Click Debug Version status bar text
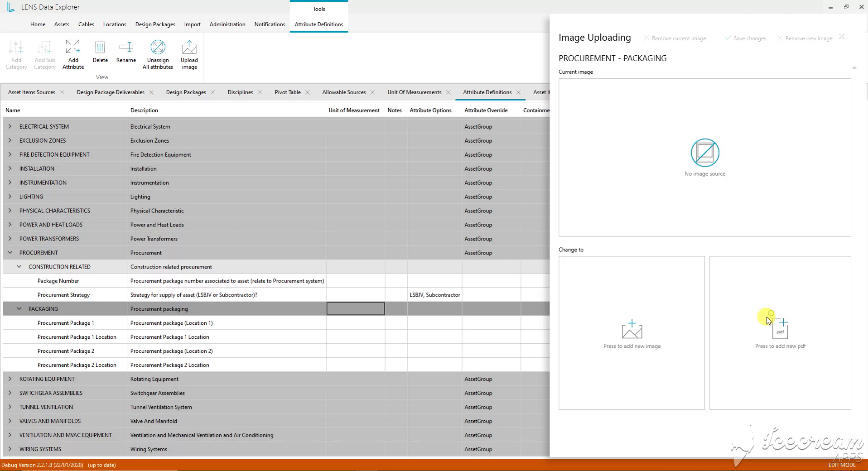 (58, 465)
